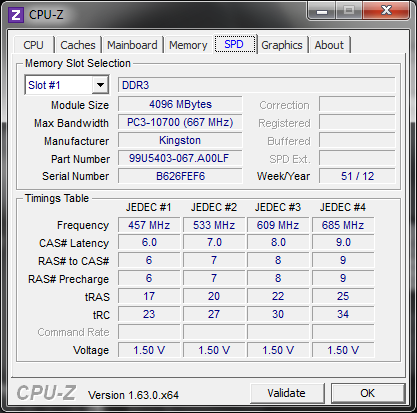Image resolution: width=417 pixels, height=413 pixels.
Task: Click the Module Size 4096 MBytes field
Action: tap(180, 104)
